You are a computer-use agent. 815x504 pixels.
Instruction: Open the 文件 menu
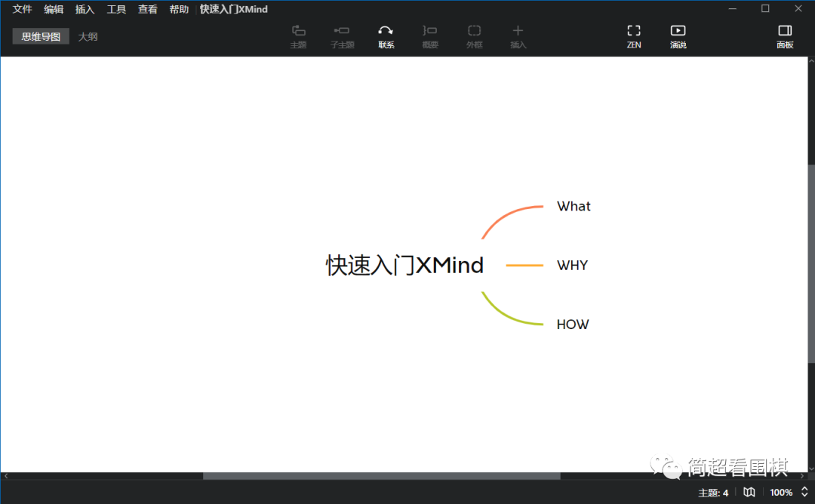pyautogui.click(x=22, y=9)
